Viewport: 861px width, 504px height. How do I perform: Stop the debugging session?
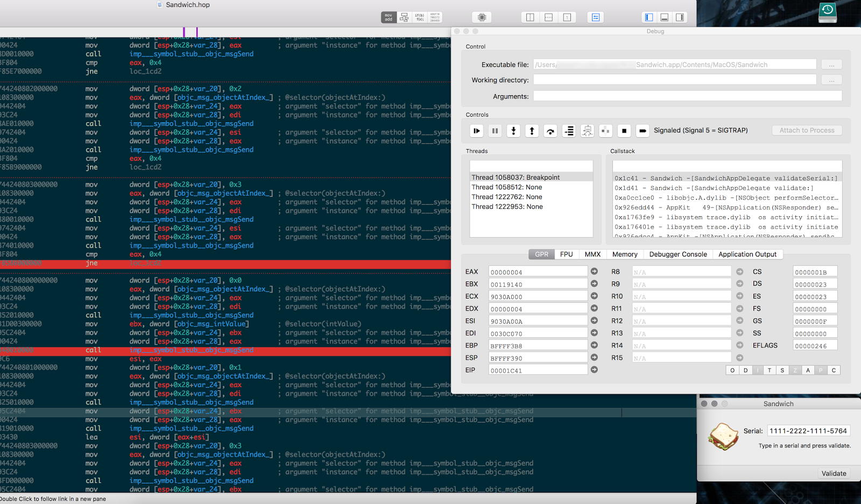tap(624, 130)
